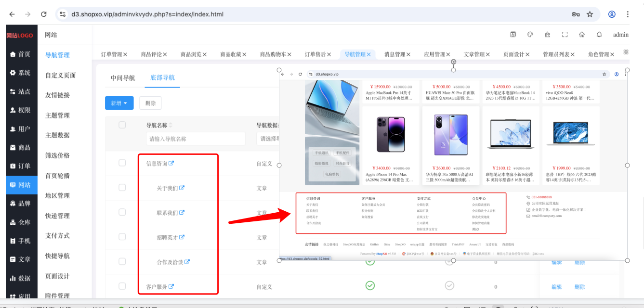Bookmark this page with the star icon
Image resolution: width=644 pixels, height=308 pixels.
pos(590,14)
